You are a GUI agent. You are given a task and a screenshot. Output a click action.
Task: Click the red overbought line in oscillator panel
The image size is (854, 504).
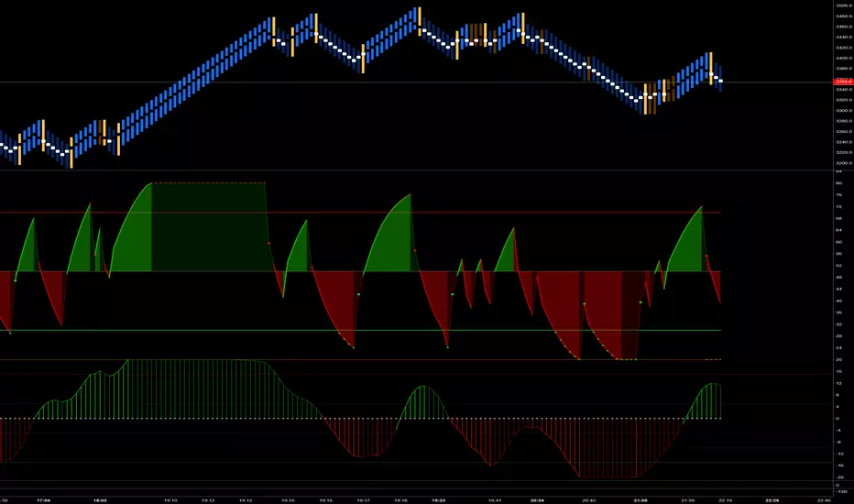[x=360, y=213]
